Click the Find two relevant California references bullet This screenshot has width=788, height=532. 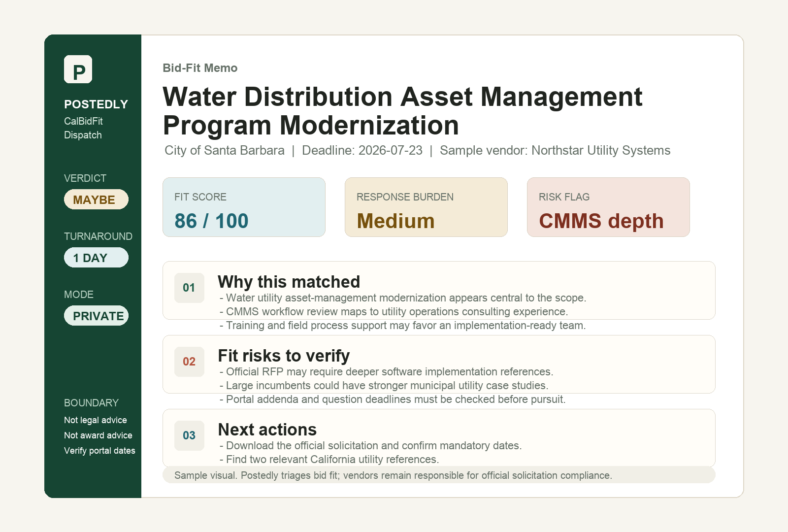329,460
